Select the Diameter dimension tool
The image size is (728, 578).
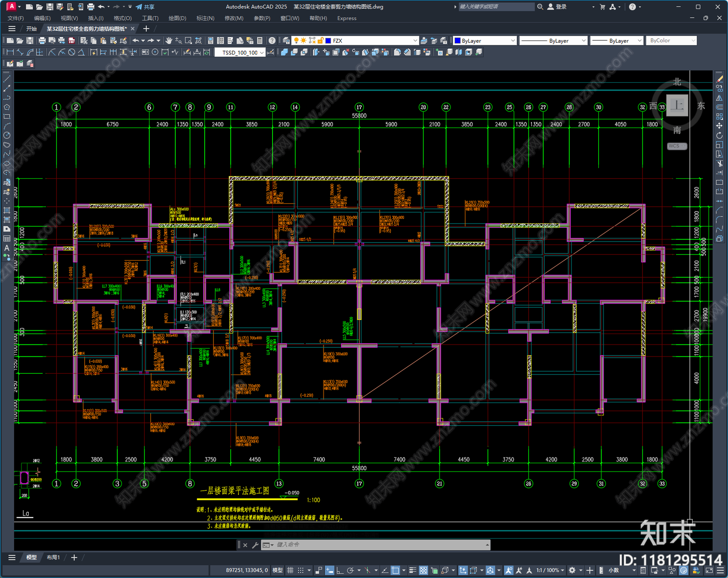coord(71,52)
